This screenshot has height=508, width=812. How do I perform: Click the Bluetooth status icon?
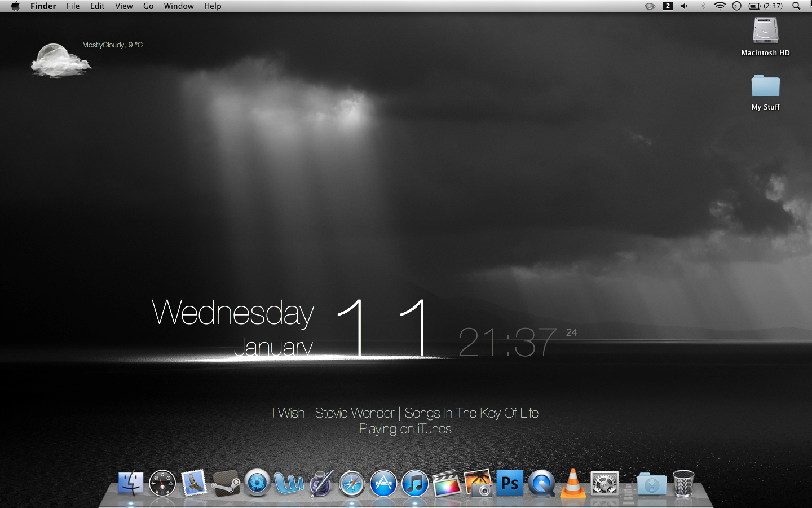point(703,6)
